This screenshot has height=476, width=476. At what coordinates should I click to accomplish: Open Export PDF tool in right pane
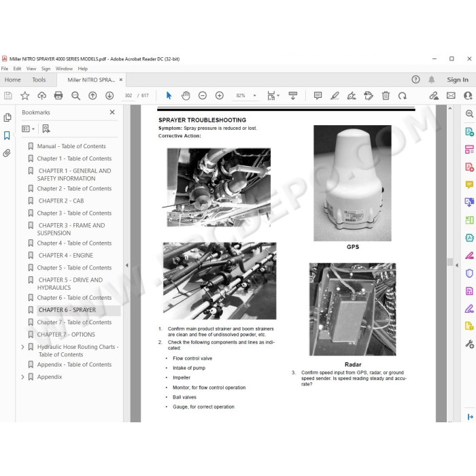point(469,132)
